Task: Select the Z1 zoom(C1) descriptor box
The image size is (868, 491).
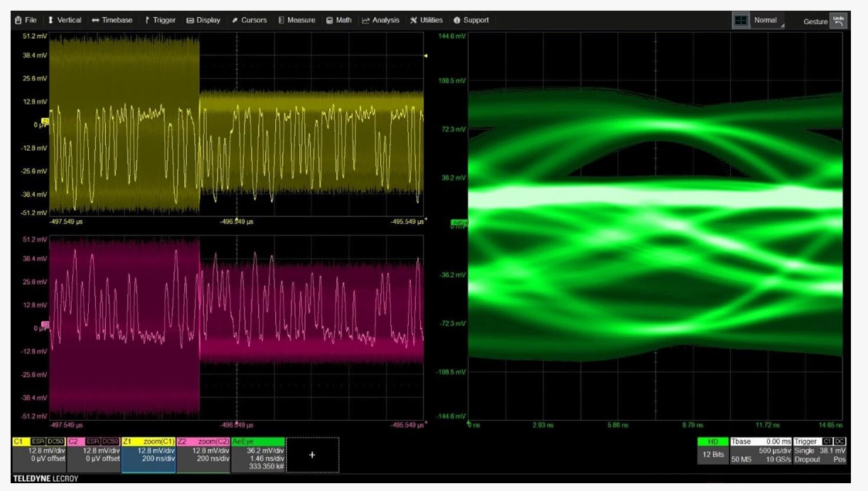Action: tap(149, 455)
